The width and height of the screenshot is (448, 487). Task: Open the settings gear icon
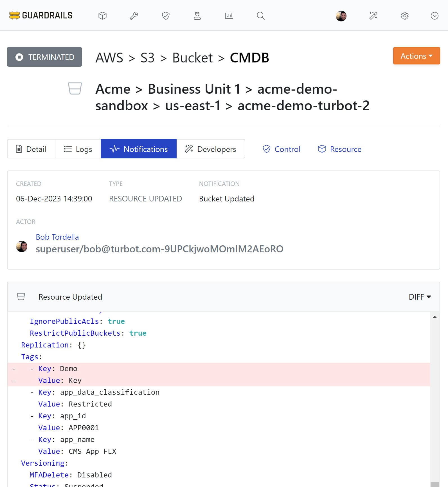coord(405,16)
